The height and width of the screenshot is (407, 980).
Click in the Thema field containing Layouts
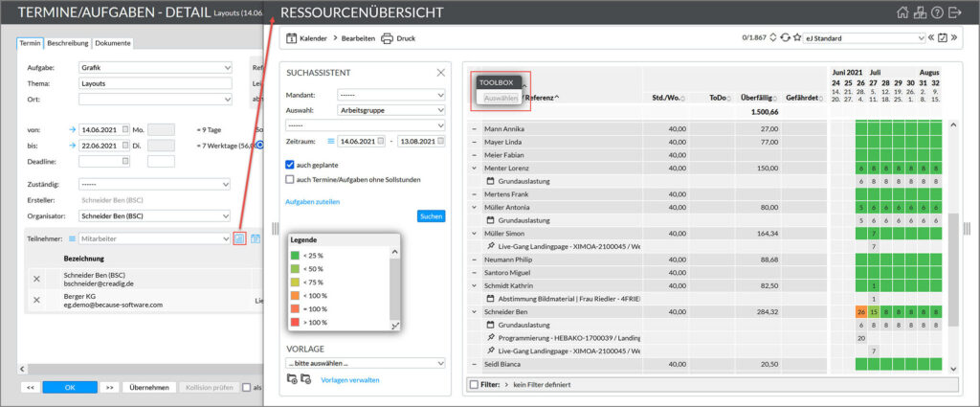[155, 83]
